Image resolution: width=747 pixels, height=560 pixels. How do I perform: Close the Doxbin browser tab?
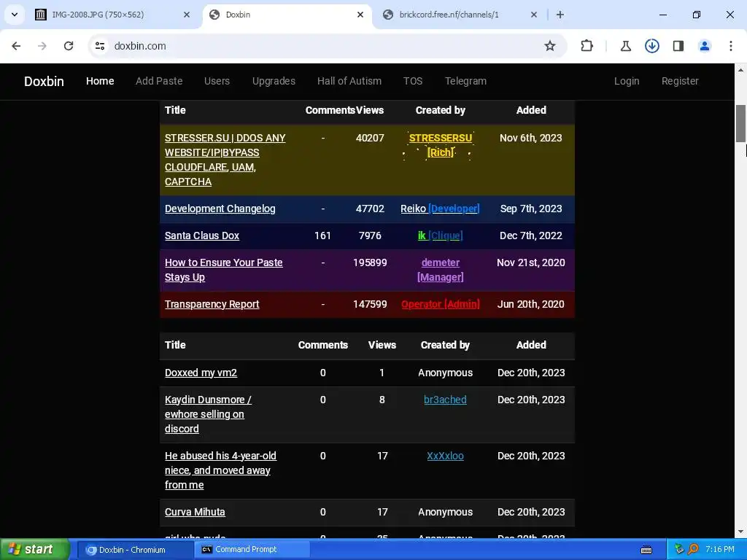point(360,15)
